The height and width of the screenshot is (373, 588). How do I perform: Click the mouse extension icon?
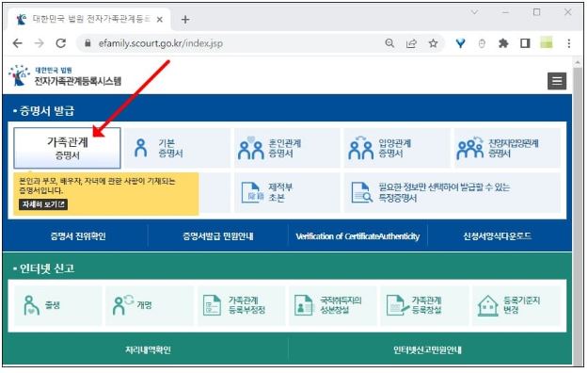pos(482,43)
